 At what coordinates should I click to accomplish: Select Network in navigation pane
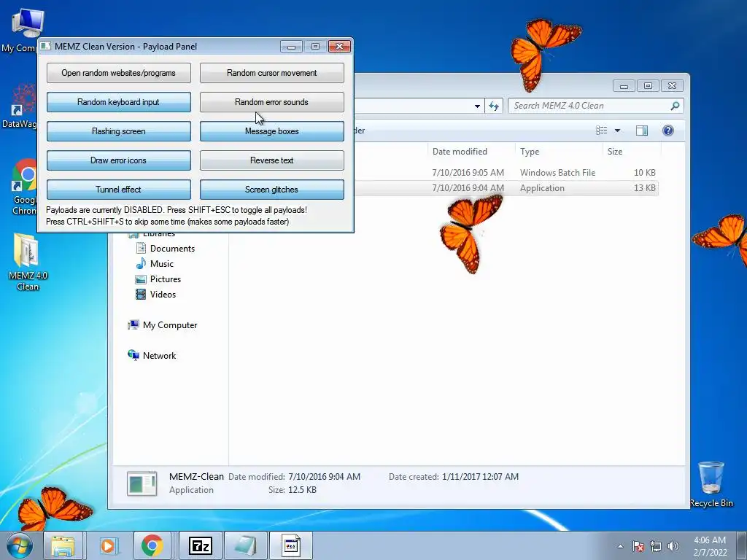[x=152, y=355]
